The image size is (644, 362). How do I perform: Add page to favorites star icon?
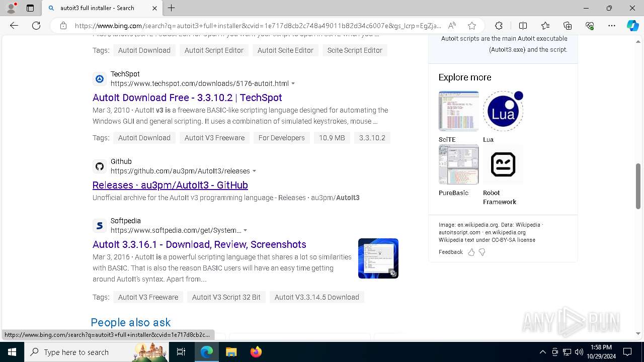click(472, 26)
